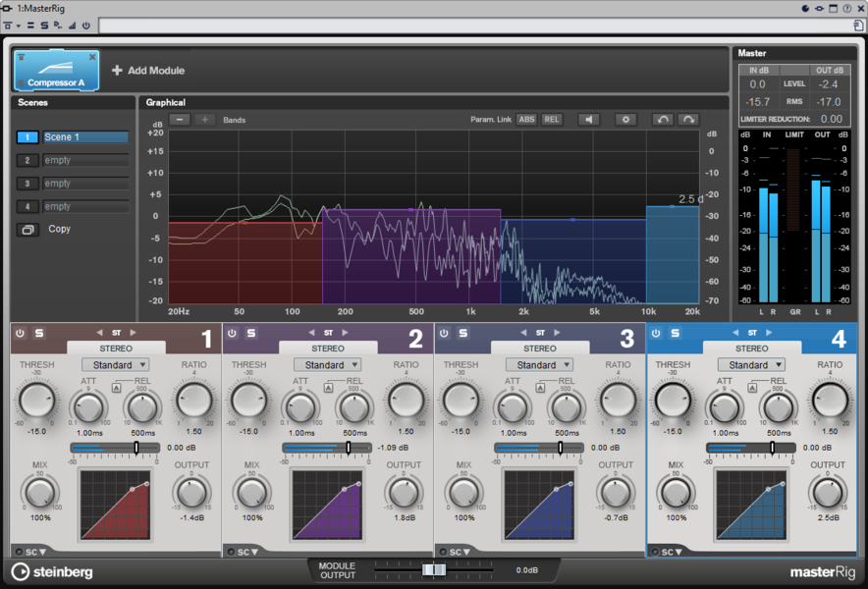Click the header S icon in plugin toolbar
The image size is (868, 589).
coord(44,26)
